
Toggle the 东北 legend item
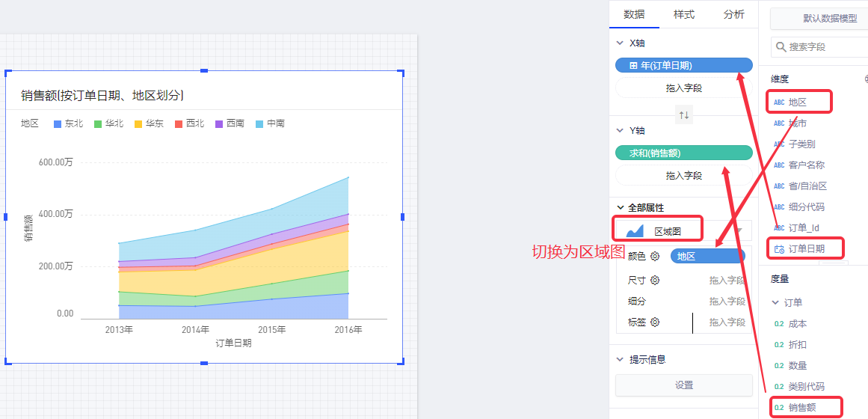[68, 123]
